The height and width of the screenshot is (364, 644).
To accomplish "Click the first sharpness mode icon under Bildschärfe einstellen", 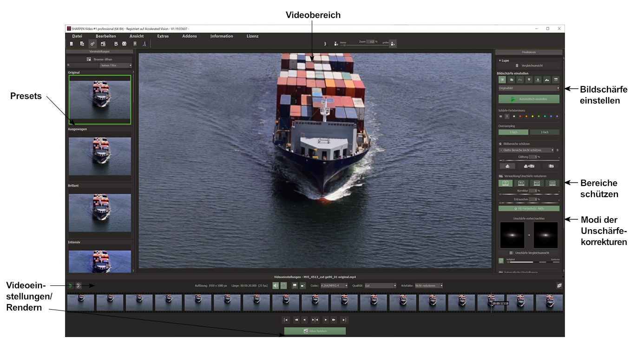I will click(502, 79).
